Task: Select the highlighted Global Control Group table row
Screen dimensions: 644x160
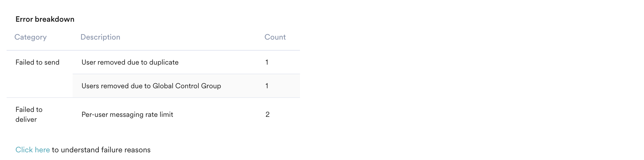Action: 186,86
